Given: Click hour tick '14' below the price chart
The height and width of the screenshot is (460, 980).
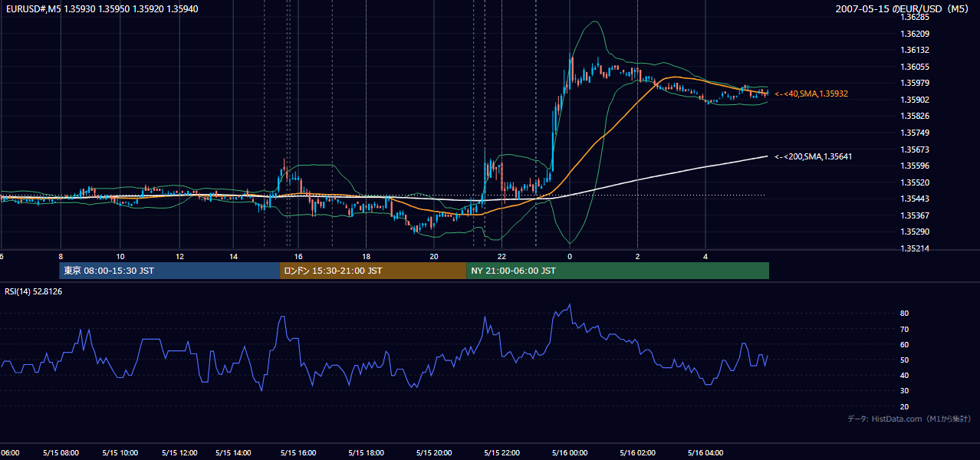Looking at the screenshot, I should 233,256.
